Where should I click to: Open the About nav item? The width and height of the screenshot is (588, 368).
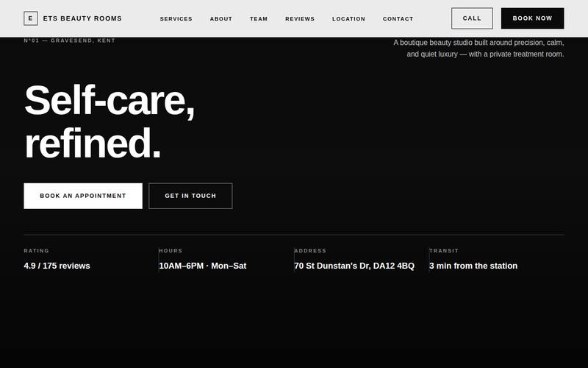pyautogui.click(x=221, y=19)
